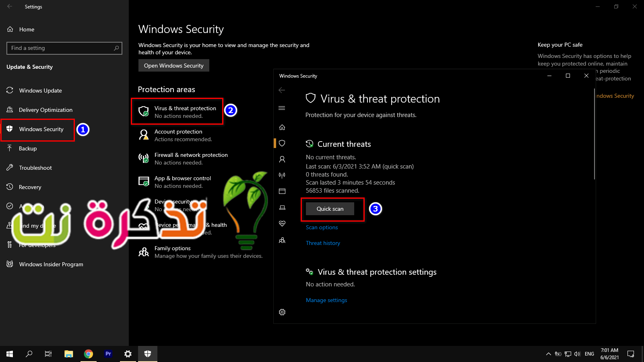The width and height of the screenshot is (644, 362).
Task: Switch to Settings gear on taskbar
Action: [128, 354]
